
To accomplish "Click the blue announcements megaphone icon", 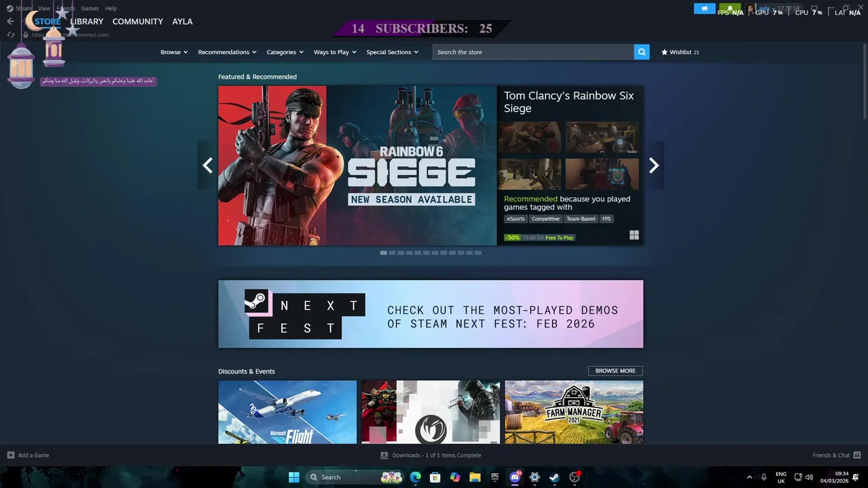I will pyautogui.click(x=705, y=9).
